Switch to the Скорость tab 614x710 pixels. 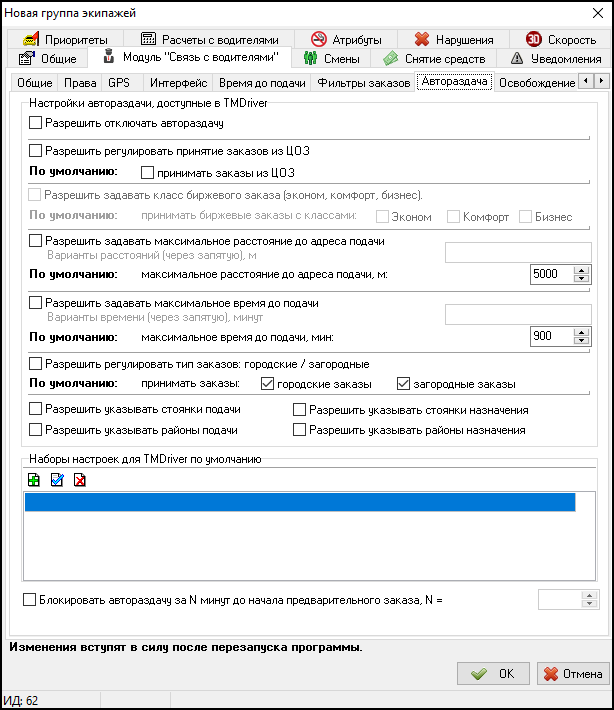coord(560,39)
